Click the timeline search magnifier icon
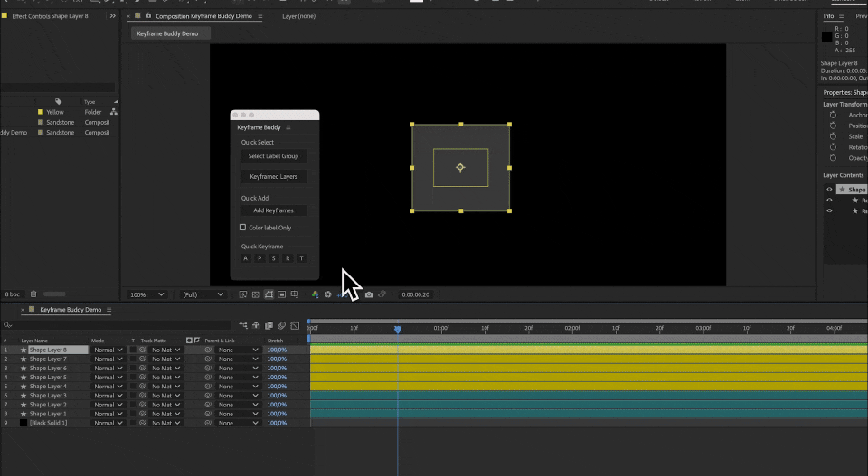 tap(7, 326)
